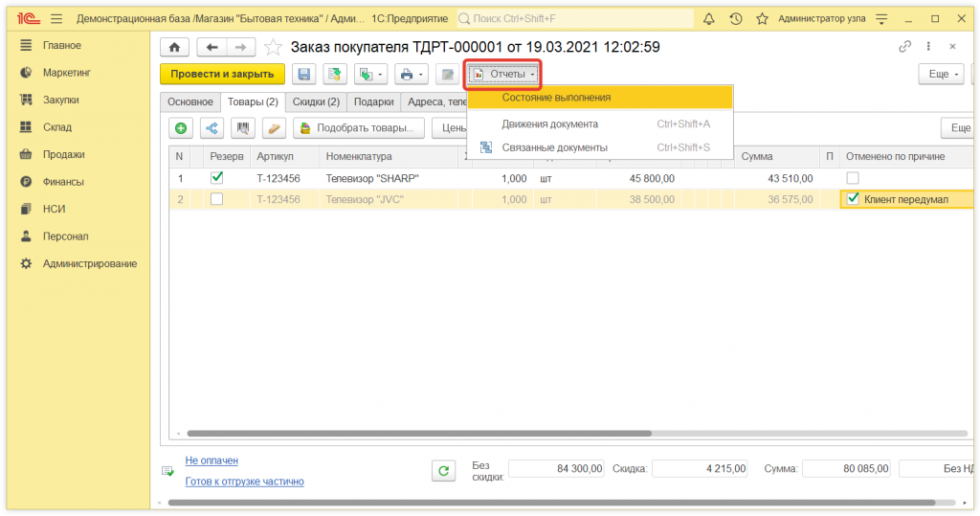
Task: Check the Резерв box for Телевизор JVC
Action: [217, 199]
